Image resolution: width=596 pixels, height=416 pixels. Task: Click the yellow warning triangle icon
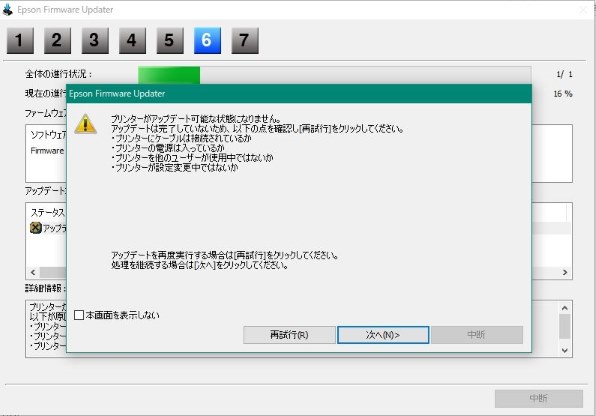pos(86,124)
